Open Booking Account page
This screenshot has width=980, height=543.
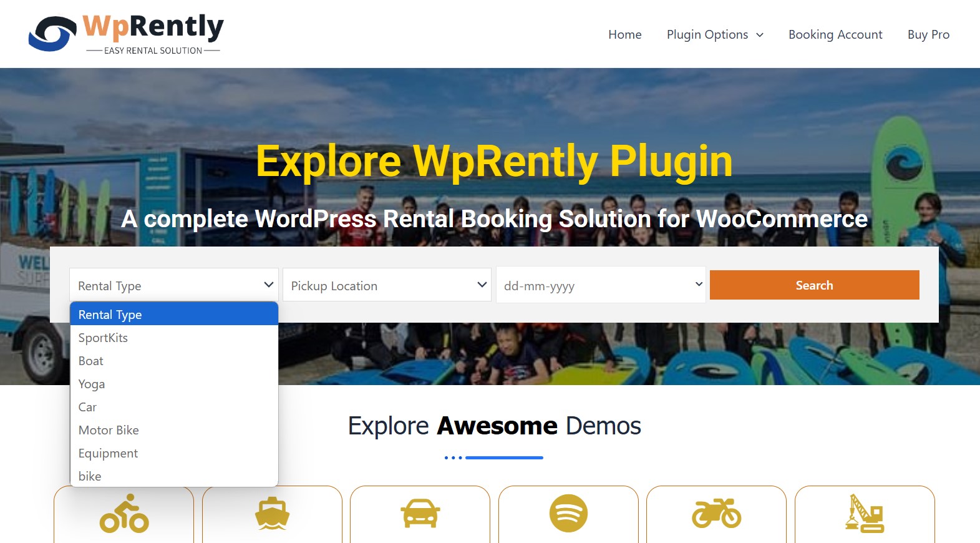coord(835,34)
